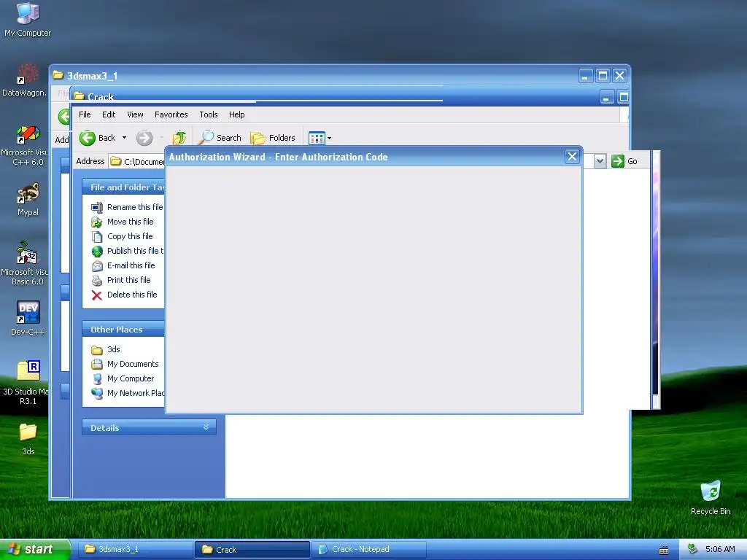Click the system tray network icon
Image resolution: width=747 pixels, height=560 pixels.
click(x=692, y=550)
